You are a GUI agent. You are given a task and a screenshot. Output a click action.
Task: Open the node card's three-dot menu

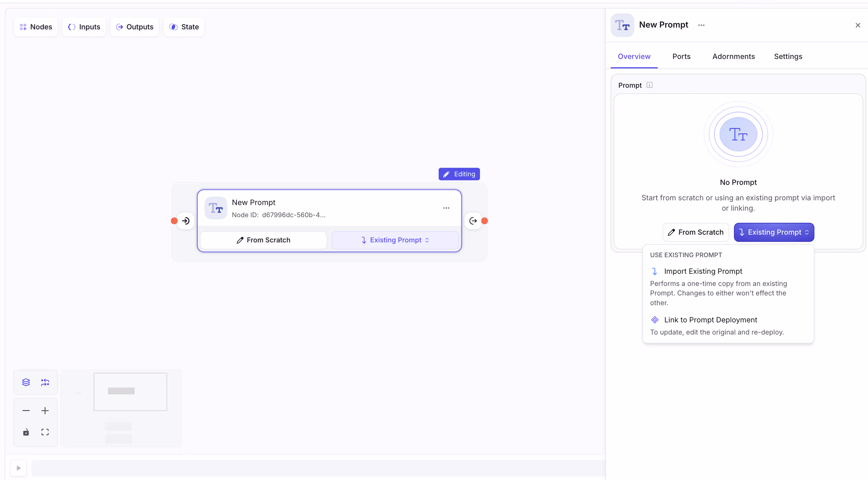tap(446, 208)
